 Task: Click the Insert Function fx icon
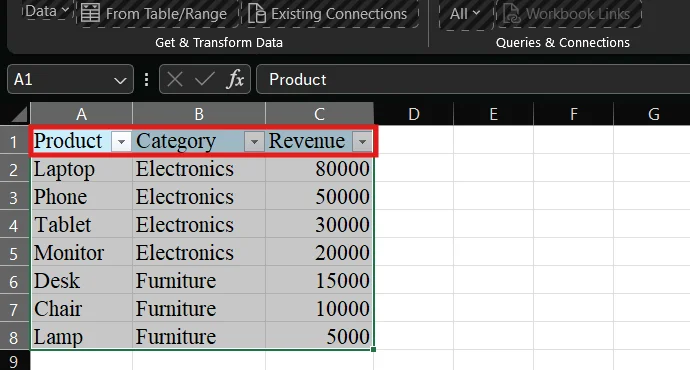(x=235, y=80)
